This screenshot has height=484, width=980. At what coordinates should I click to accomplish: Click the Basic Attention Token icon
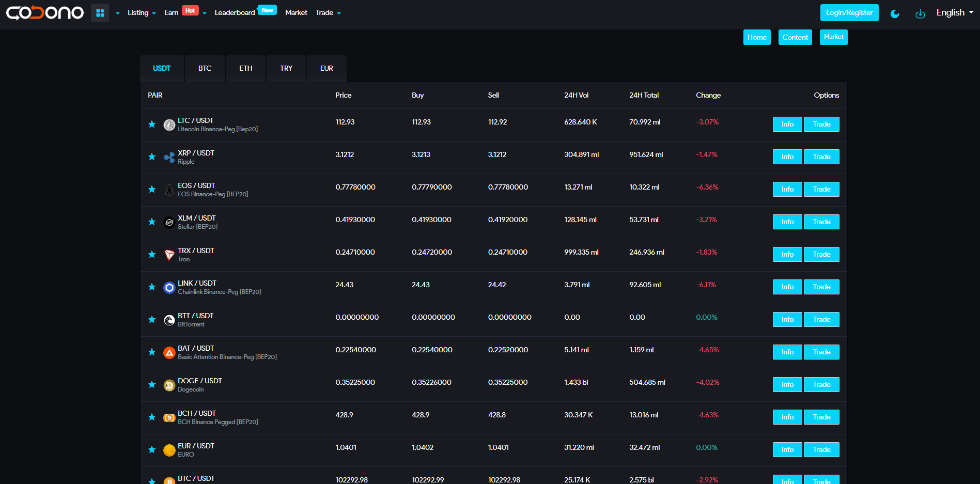[x=169, y=353]
